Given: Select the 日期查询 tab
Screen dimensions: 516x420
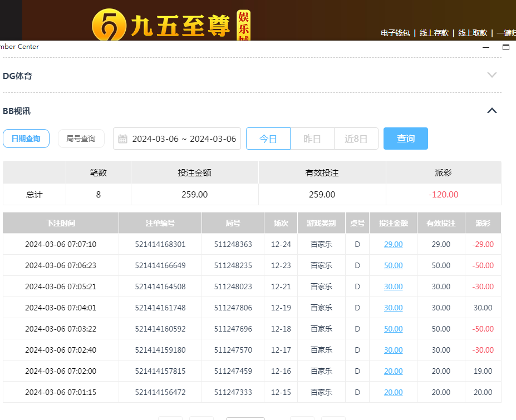Looking at the screenshot, I should (26, 139).
